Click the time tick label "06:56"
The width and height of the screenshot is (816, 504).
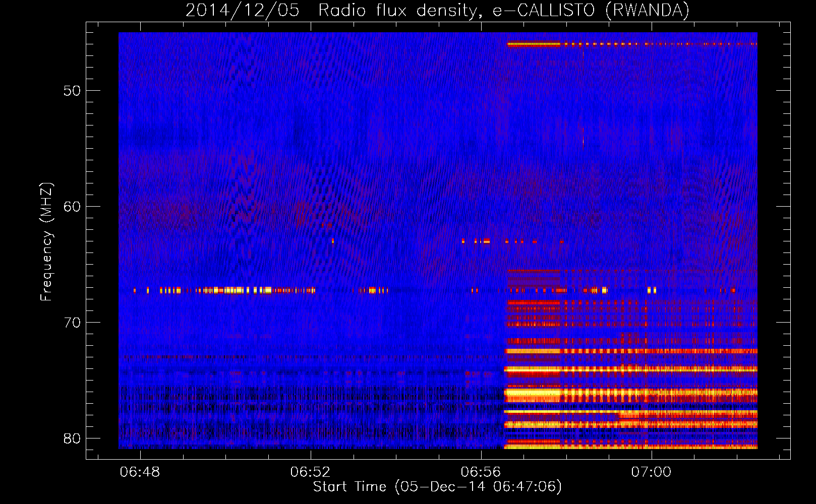tap(481, 472)
